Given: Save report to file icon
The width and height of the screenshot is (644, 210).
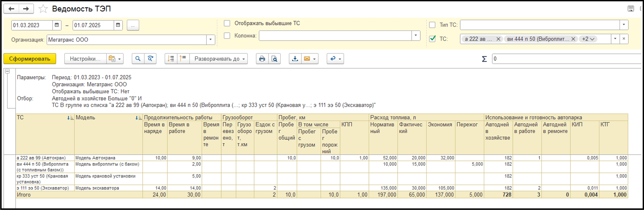Looking at the screenshot, I should point(295,59).
